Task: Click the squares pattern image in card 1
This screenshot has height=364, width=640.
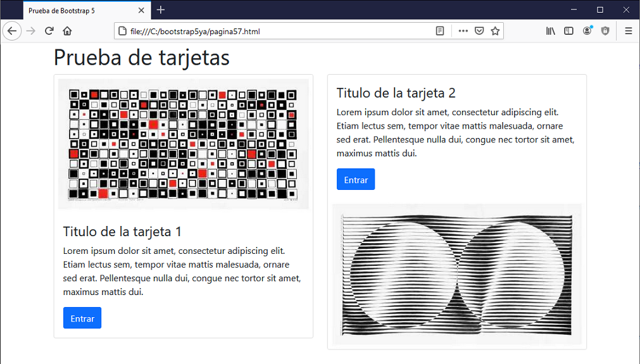Action: click(x=184, y=144)
